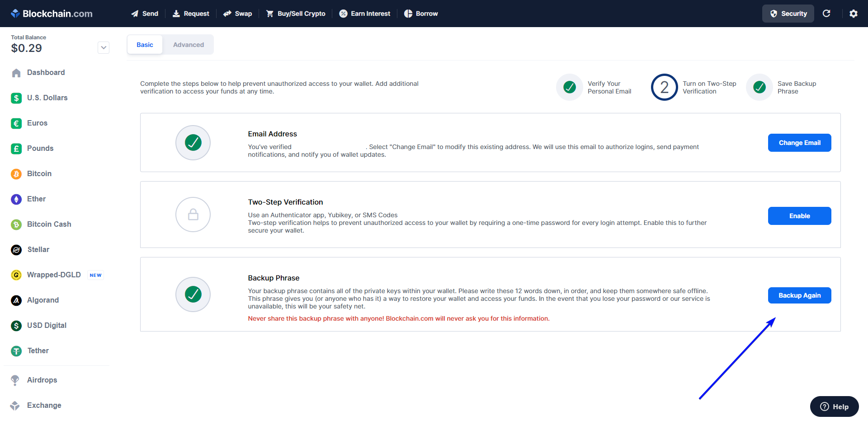
Task: Enable Two-Step Verification
Action: [799, 216]
